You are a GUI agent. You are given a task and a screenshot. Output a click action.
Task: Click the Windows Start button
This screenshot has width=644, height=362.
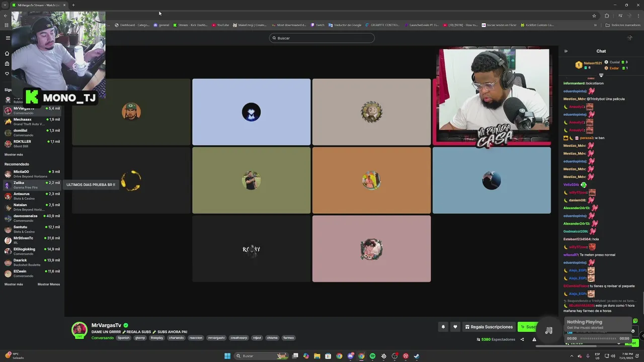tap(227, 356)
